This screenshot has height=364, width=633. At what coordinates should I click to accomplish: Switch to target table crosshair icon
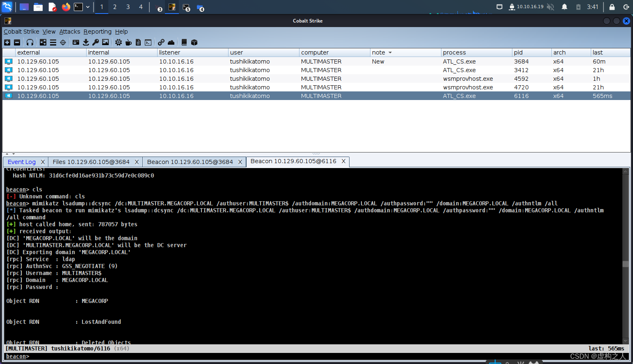(x=63, y=42)
